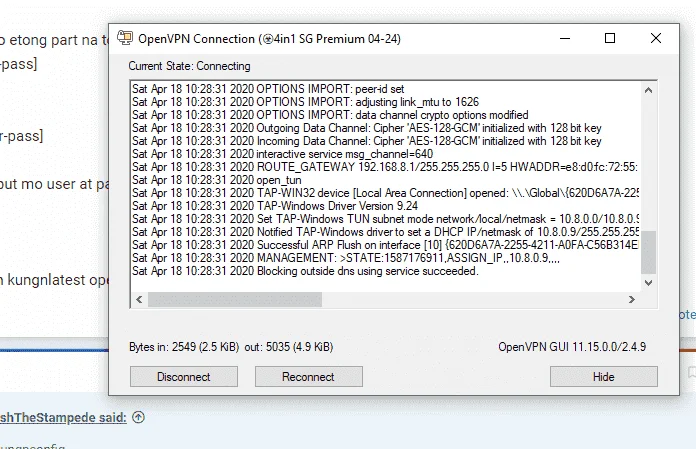The width and height of the screenshot is (696, 449).
Task: Click the 'open_tun' log line
Action: tap(217, 180)
